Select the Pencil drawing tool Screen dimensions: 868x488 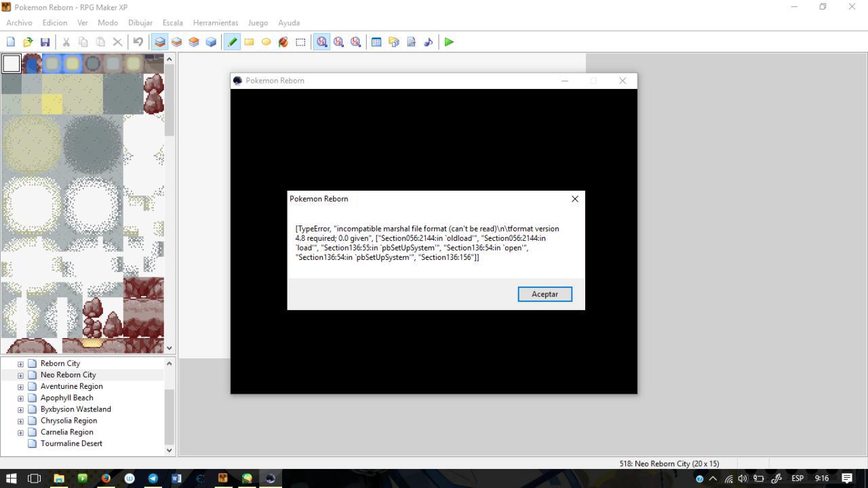tap(232, 42)
